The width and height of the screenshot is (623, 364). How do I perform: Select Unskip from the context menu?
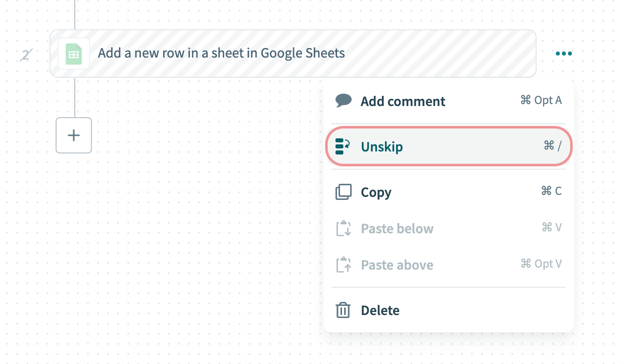coord(381,146)
